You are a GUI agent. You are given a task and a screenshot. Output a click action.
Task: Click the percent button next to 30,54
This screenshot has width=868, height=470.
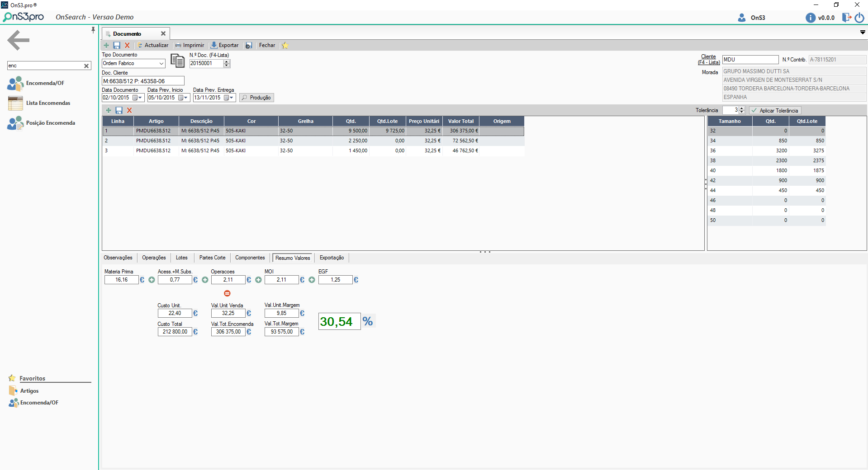368,321
